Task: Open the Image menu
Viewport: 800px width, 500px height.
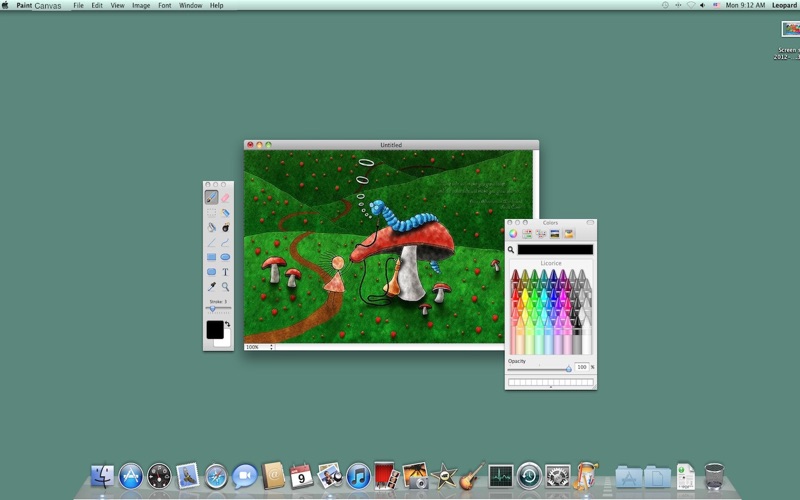Action: [x=141, y=5]
